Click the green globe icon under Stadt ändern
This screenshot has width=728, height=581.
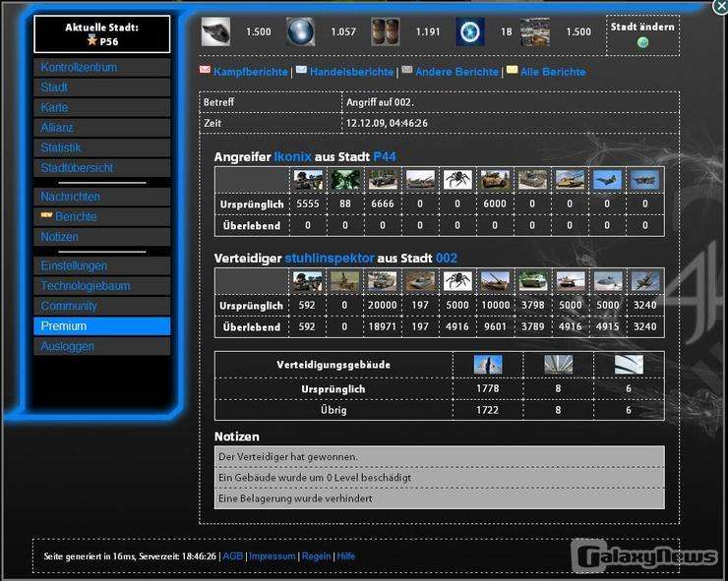(x=642, y=42)
